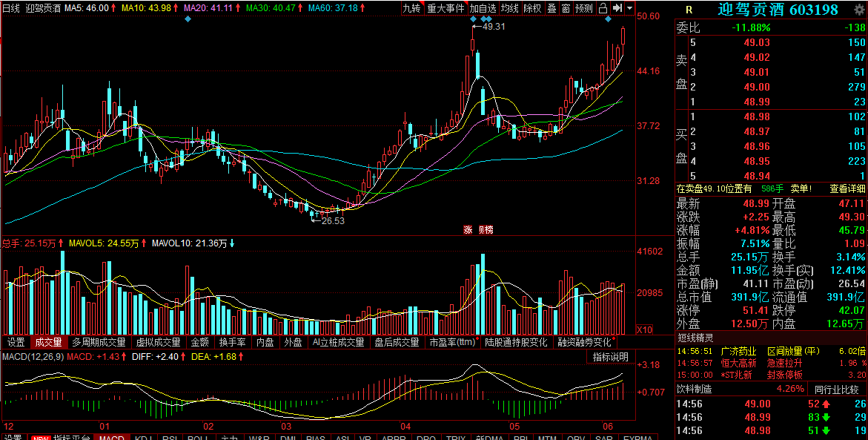This screenshot has height=440, width=868.
Task: Click the 九转 indicator button
Action: tap(411, 8)
